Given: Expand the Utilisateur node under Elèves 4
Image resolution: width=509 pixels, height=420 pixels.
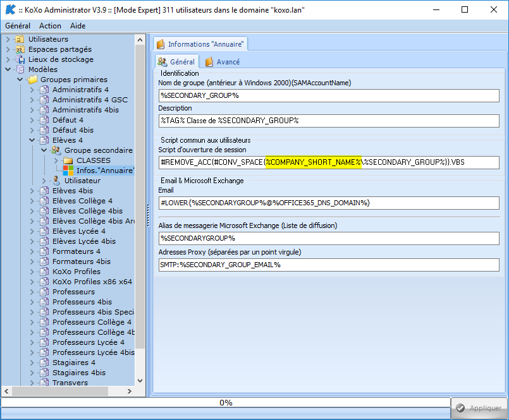Looking at the screenshot, I should pos(44,181).
